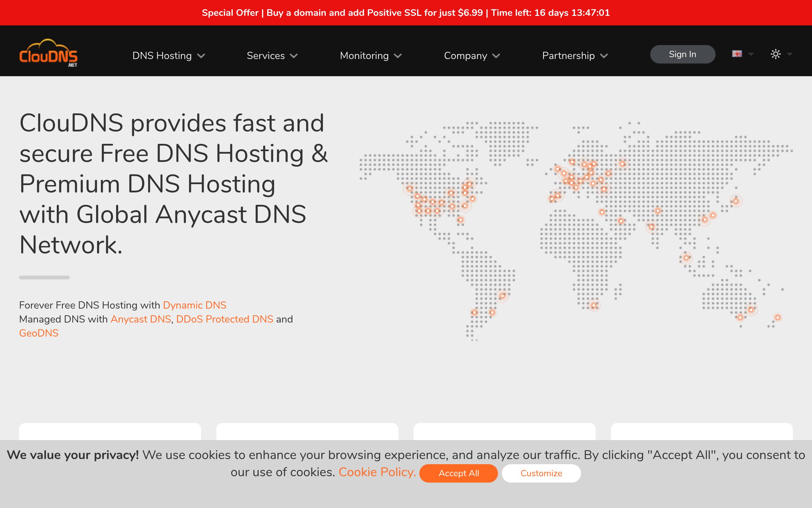812x508 pixels.
Task: Open the language flag selector
Action: (737, 54)
